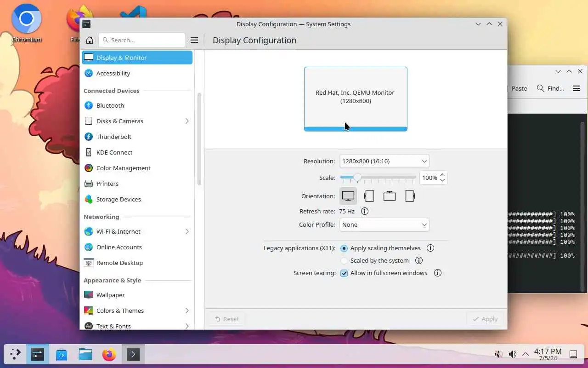Click System Settings in the taskbar

pyautogui.click(x=38, y=354)
